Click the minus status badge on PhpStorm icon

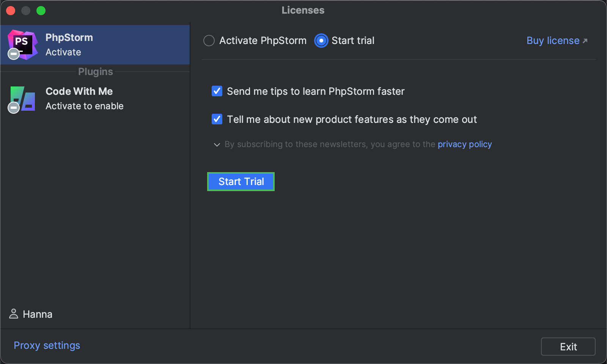tap(13, 54)
